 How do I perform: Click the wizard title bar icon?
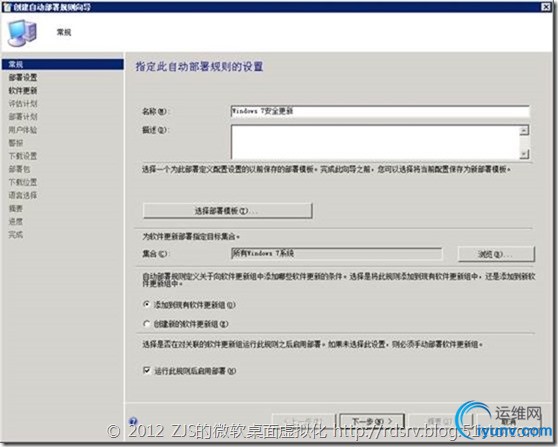(7, 7)
